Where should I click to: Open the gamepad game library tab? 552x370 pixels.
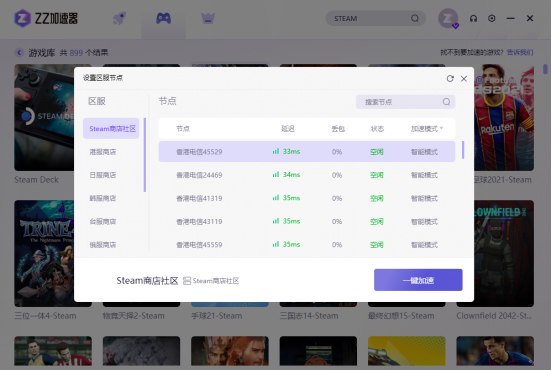pos(164,18)
